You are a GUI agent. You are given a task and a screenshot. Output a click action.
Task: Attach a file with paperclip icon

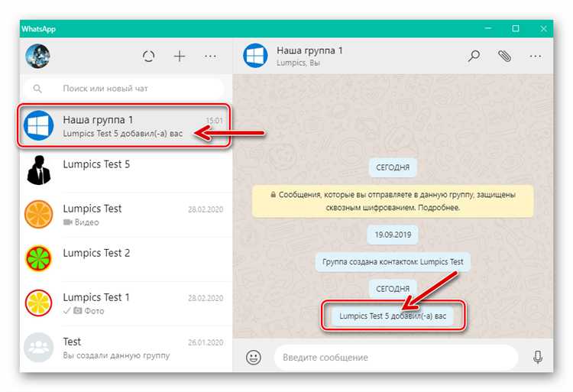(x=505, y=57)
